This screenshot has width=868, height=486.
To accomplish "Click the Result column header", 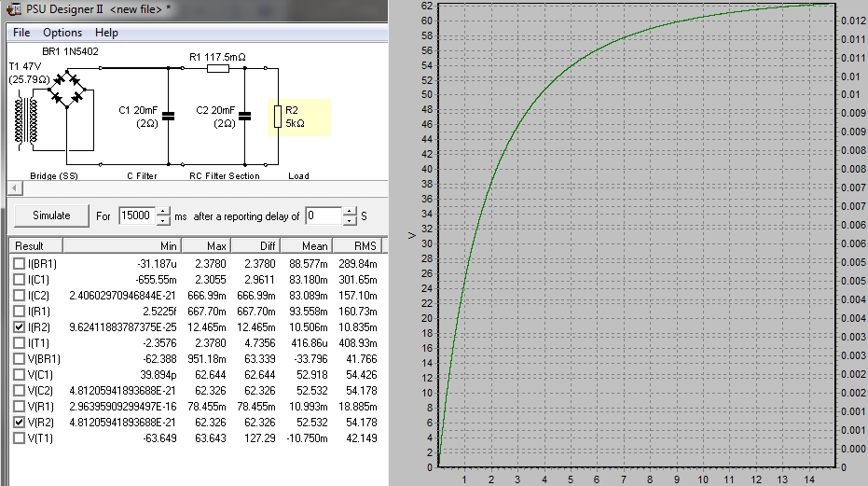I will click(x=36, y=246).
